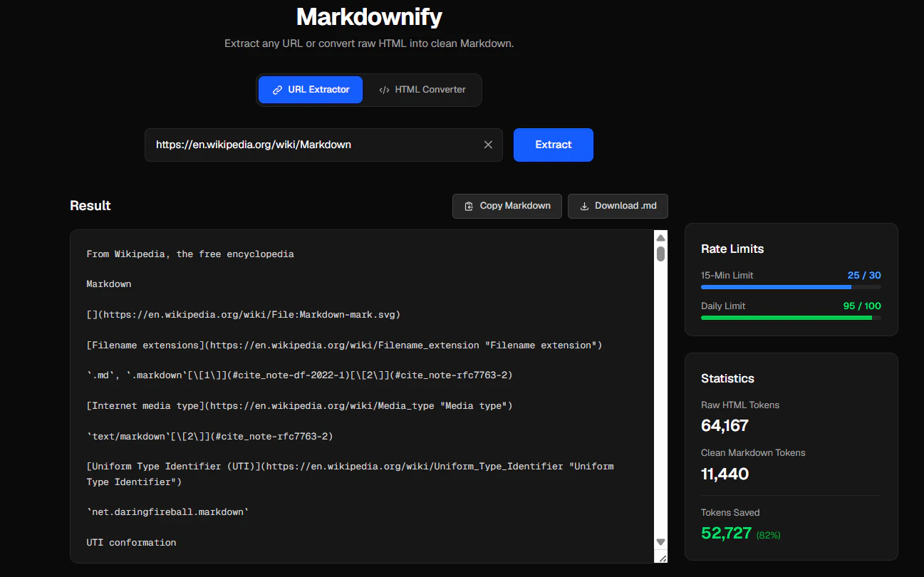
Task: Click the Extract button
Action: 554,145
